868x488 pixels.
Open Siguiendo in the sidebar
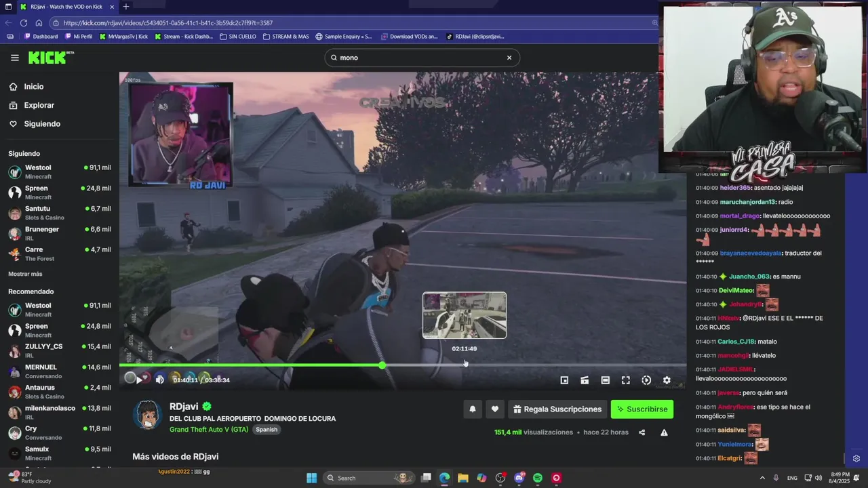pyautogui.click(x=35, y=124)
